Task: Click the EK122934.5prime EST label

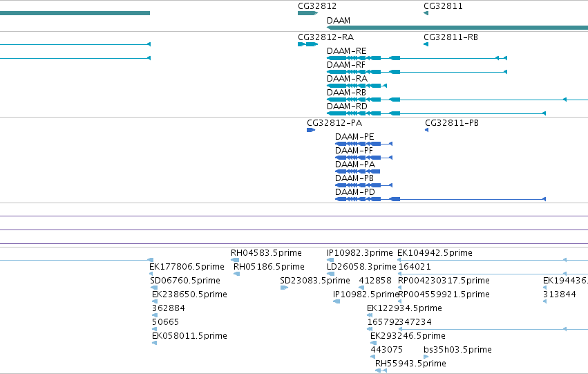Action: click(x=404, y=309)
